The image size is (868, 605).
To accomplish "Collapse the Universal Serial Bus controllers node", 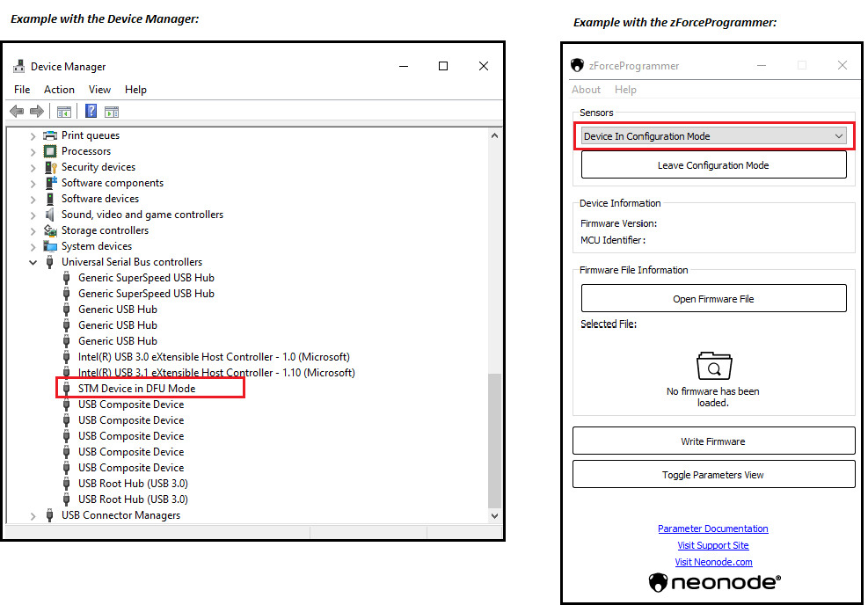I will 33,262.
